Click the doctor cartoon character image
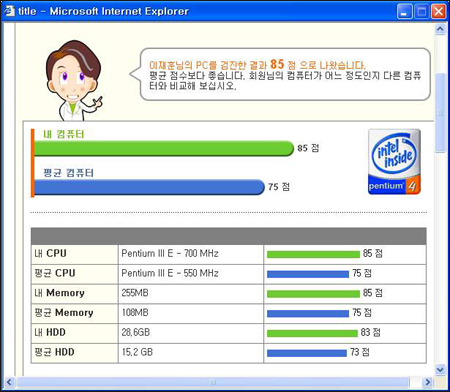Screen dimensions: 450x392 tap(74, 81)
